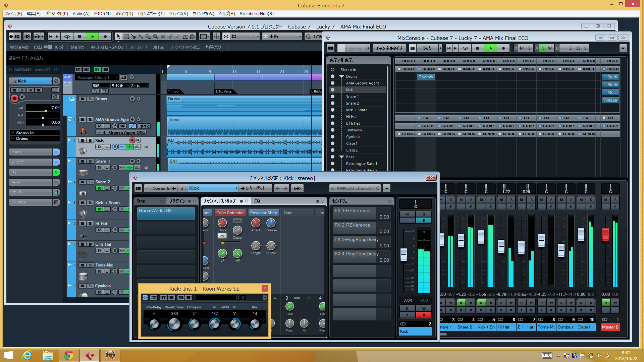Toggle RoomWorks SE plugin power button
Screen dimensions: 644x362
pyautogui.click(x=145, y=297)
